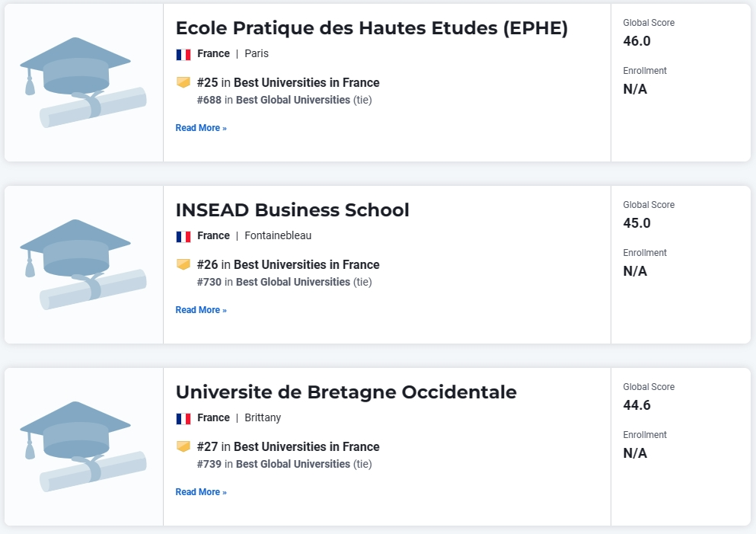Open #730 in Best Global Universities link

click(273, 282)
